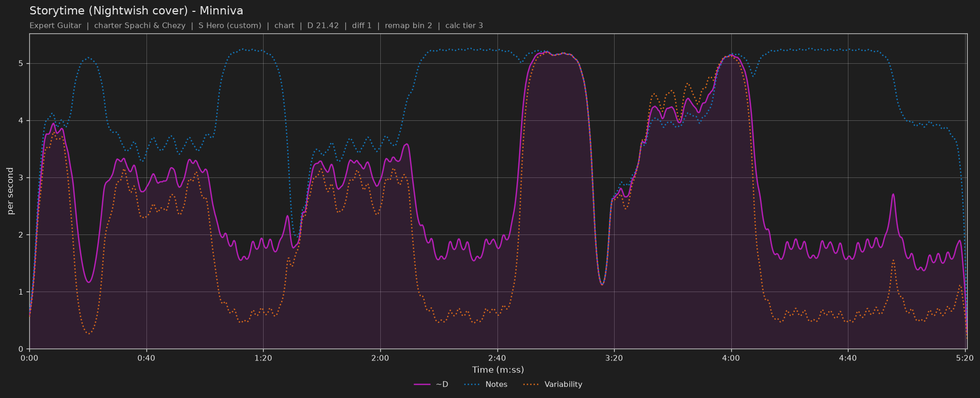Click the "1:20" time tick label

pos(263,358)
